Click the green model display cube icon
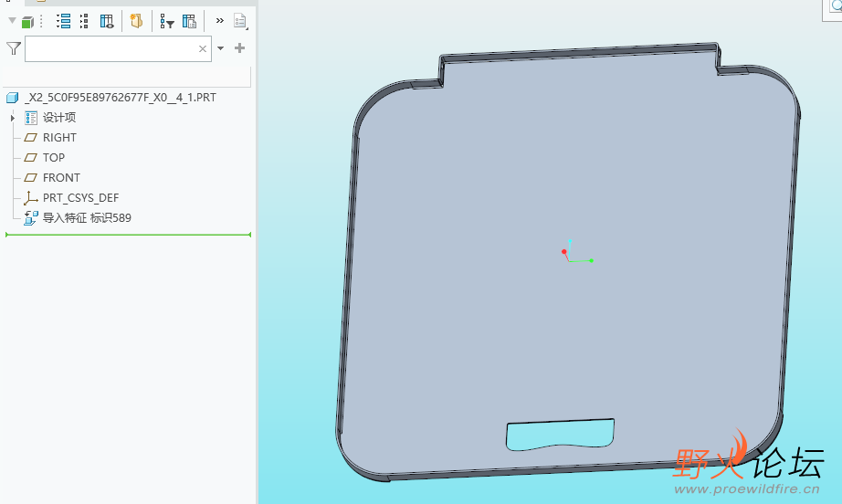The width and height of the screenshot is (842, 504). [27, 22]
